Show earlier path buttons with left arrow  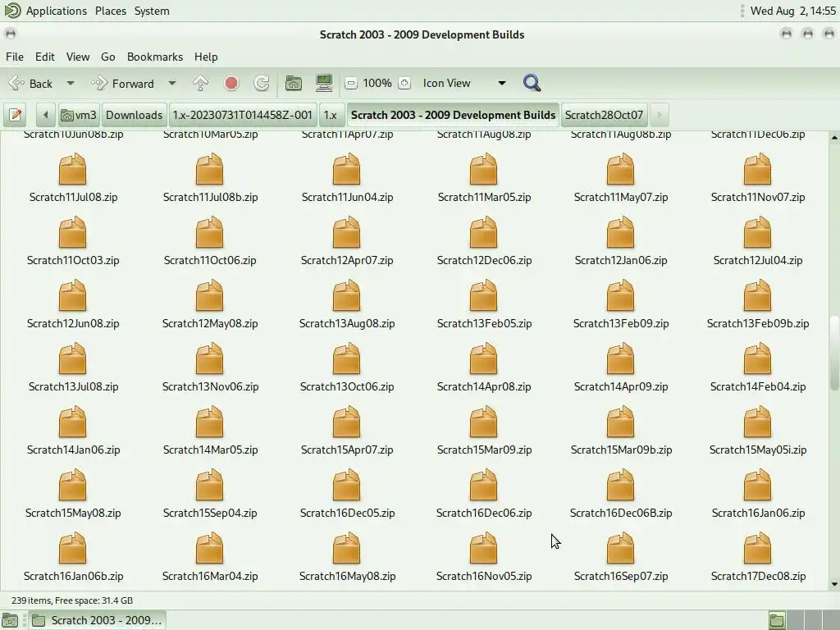point(46,115)
